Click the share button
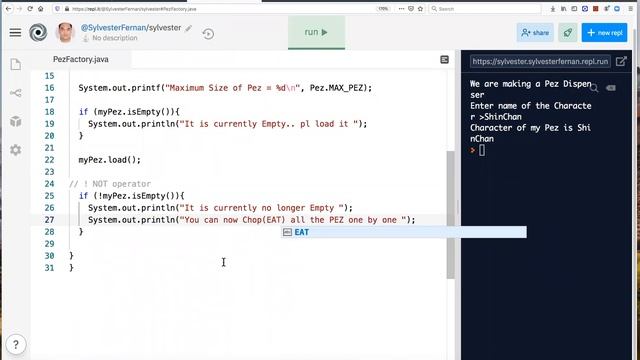This screenshot has height=360, width=640. pyautogui.click(x=535, y=33)
